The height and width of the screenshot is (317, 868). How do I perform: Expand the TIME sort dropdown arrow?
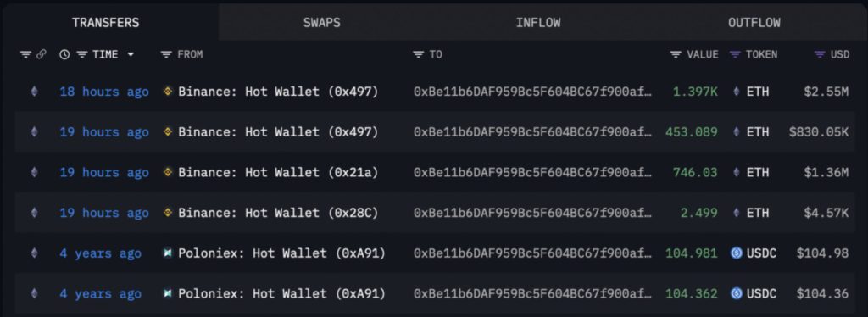point(131,54)
